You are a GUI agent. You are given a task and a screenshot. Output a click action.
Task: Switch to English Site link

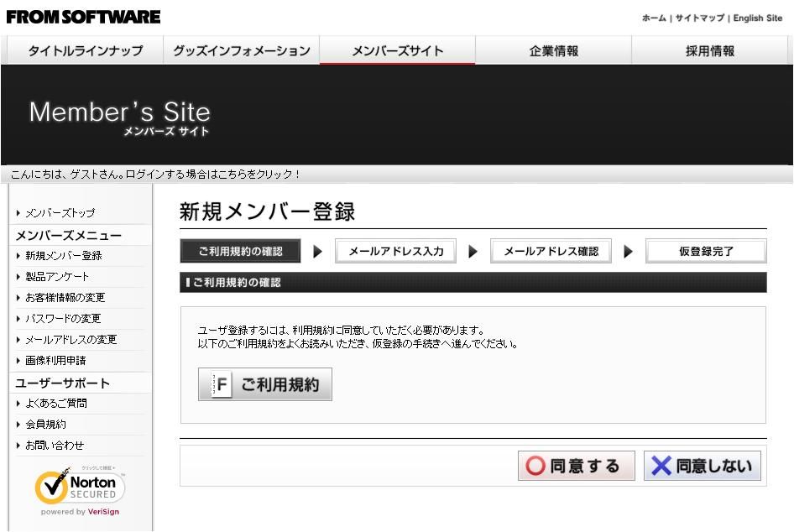pyautogui.click(x=758, y=18)
